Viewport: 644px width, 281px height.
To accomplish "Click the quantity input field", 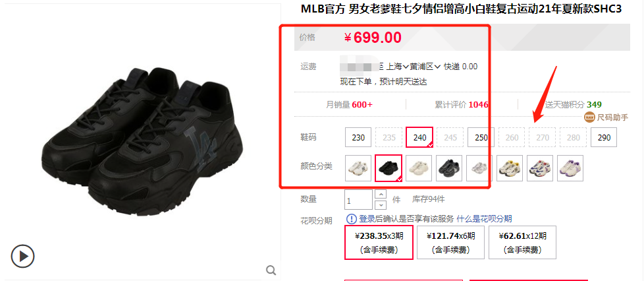I will click(x=359, y=200).
